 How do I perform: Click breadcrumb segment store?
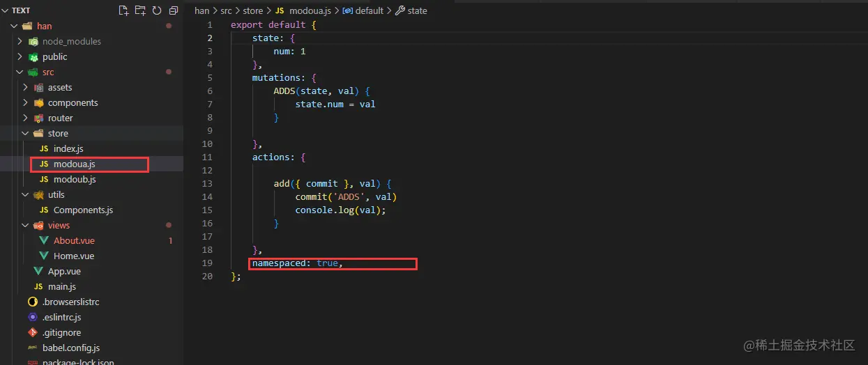253,10
